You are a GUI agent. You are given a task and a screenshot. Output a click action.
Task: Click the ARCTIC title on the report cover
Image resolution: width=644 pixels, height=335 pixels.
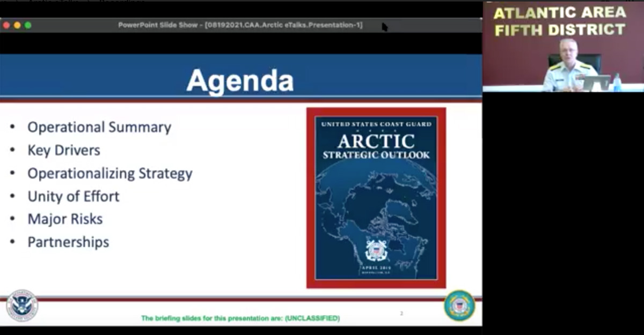(x=376, y=142)
